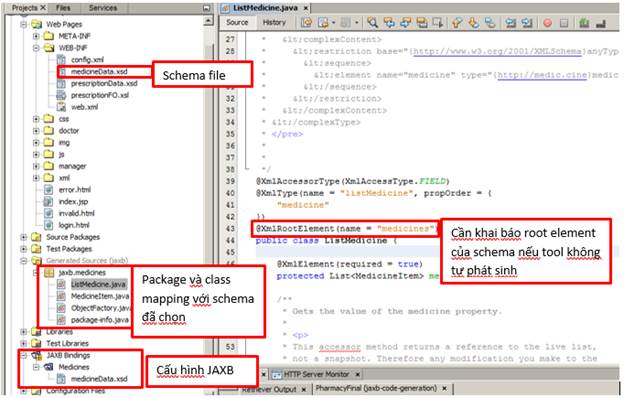Expand the Source Packages node
Viewport: 624px width, 398px height.
pyautogui.click(x=24, y=237)
